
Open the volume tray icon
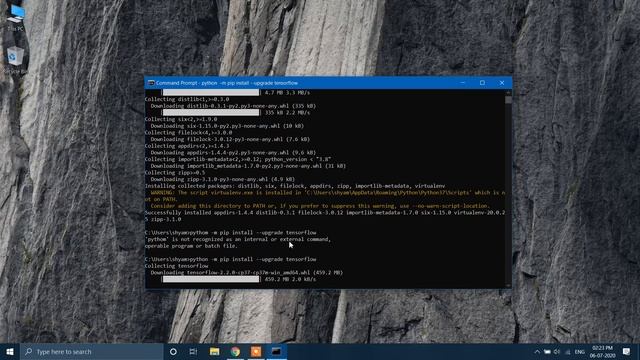coord(557,352)
